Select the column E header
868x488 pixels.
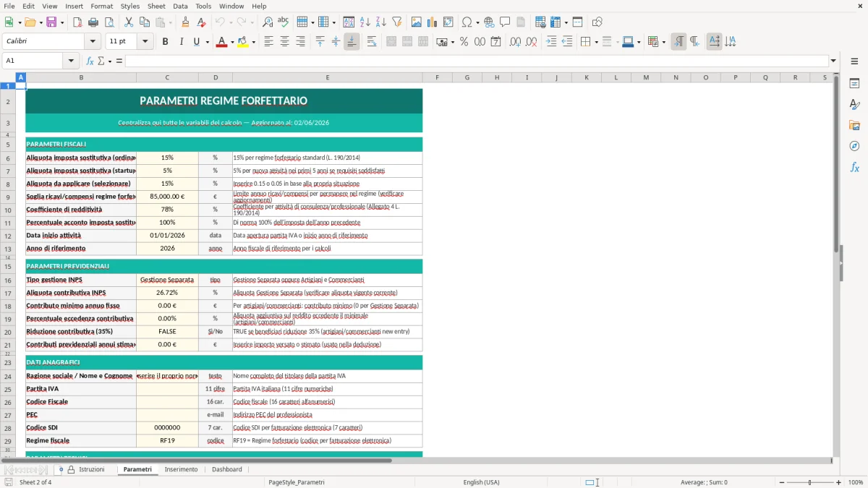(x=327, y=77)
